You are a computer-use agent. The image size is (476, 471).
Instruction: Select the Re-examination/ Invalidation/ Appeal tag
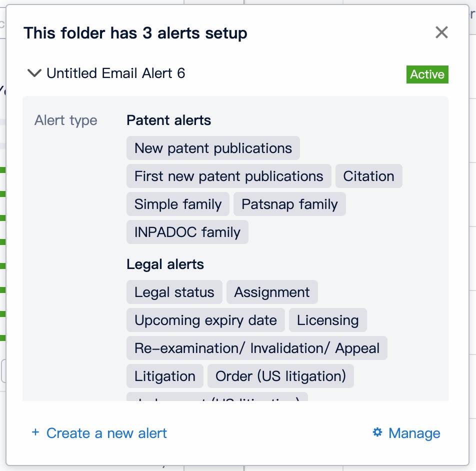256,348
